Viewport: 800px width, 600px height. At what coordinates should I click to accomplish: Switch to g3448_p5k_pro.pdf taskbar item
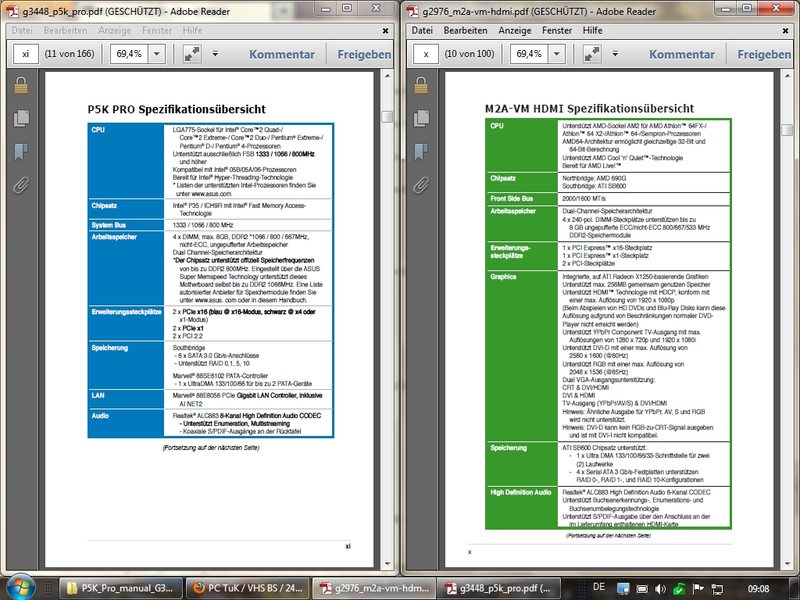coord(500,588)
